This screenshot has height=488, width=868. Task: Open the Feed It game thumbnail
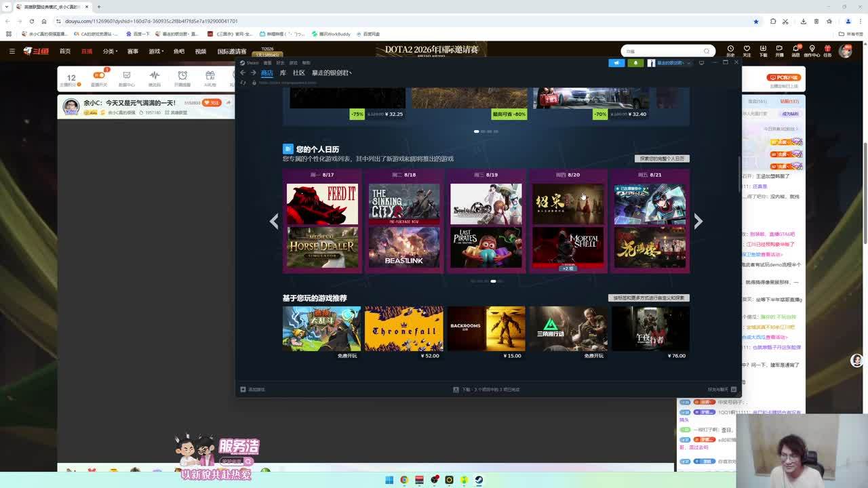click(x=322, y=203)
